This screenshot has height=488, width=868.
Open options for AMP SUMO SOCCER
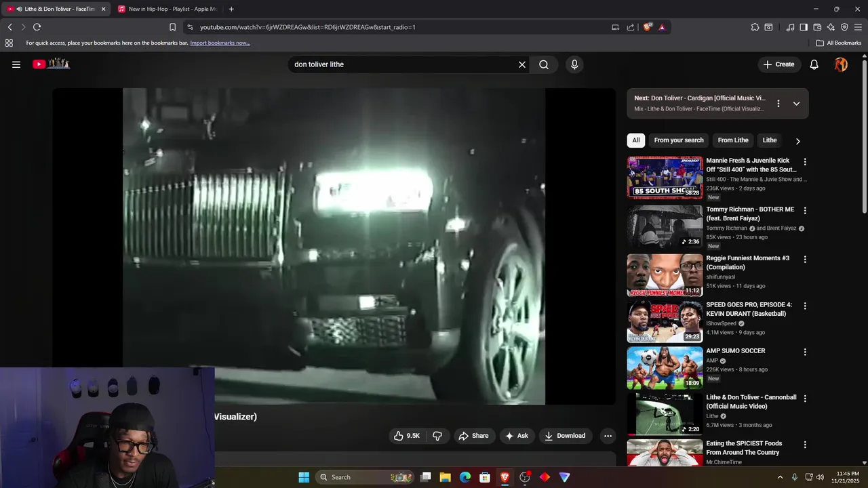(x=805, y=352)
